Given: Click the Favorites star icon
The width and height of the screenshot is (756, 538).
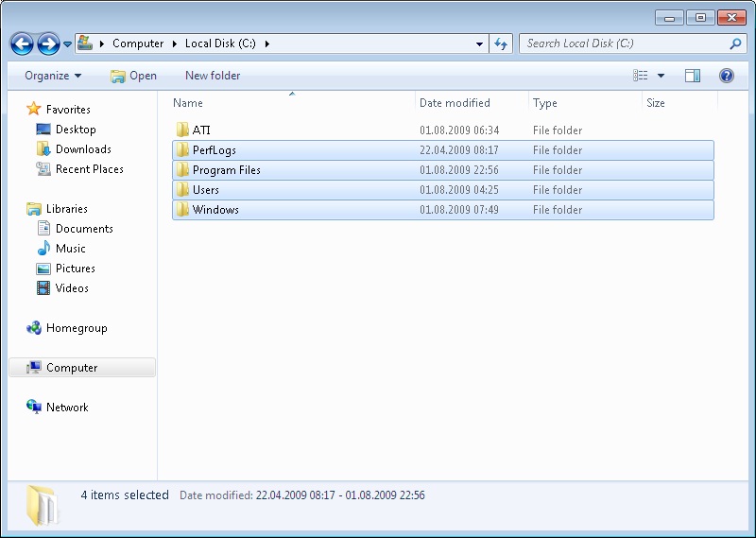Looking at the screenshot, I should click(x=33, y=109).
